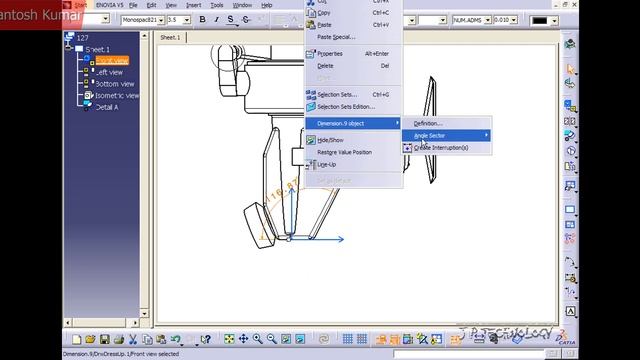Select Bottom view in the tree
The width and height of the screenshot is (640, 360).
(x=115, y=84)
